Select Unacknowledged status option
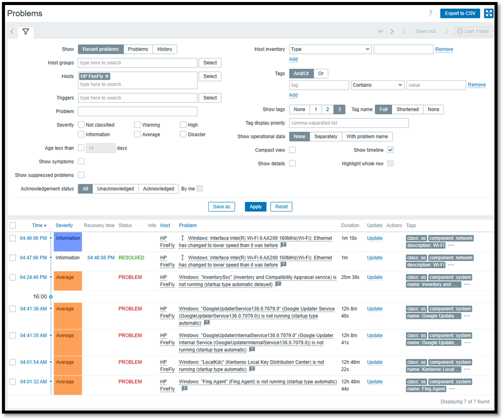The height and width of the screenshot is (420, 504). pyautogui.click(x=115, y=189)
